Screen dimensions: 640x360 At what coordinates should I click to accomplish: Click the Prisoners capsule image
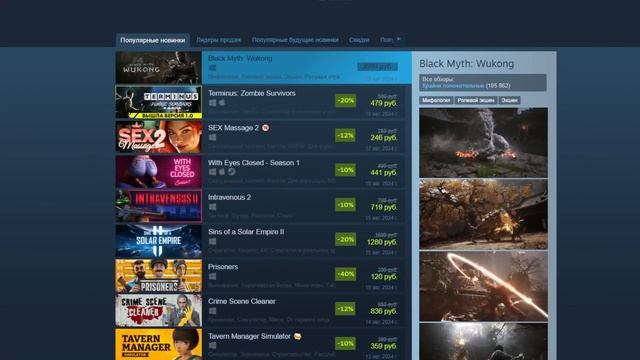pos(158,276)
